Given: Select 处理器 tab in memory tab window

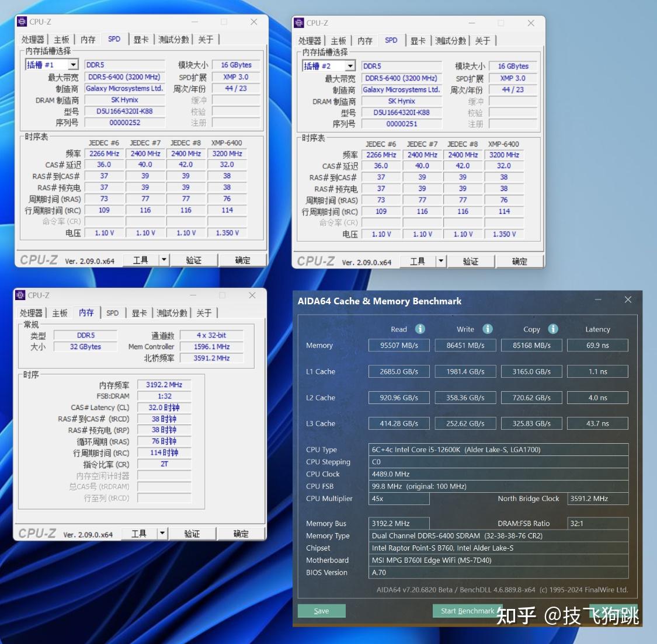Looking at the screenshot, I should [31, 313].
